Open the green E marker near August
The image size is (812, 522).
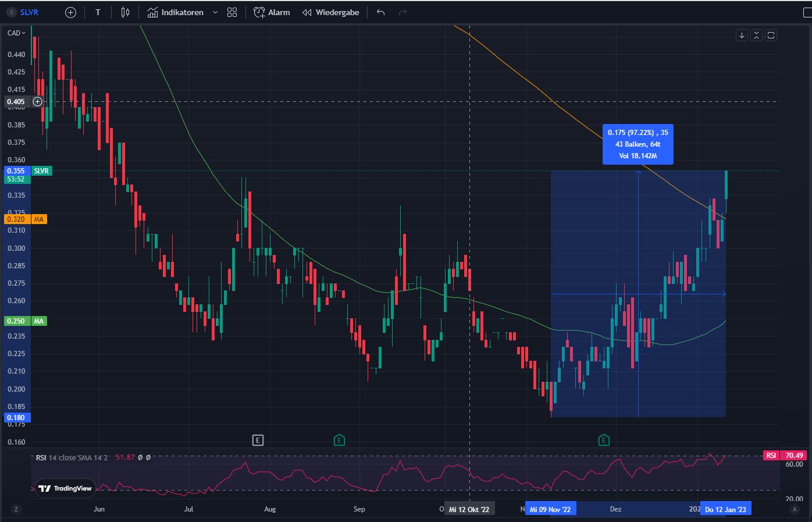click(339, 441)
